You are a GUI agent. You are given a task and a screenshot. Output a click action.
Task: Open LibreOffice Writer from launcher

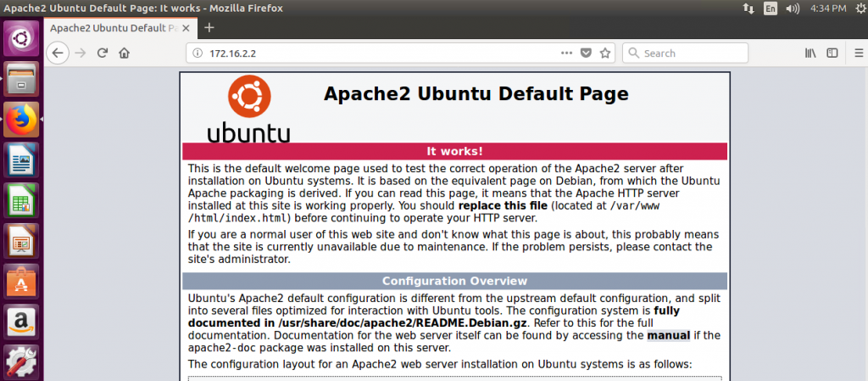click(21, 160)
